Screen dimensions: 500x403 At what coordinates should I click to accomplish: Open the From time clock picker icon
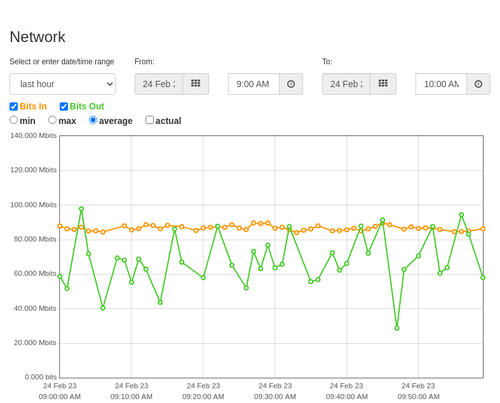(x=291, y=84)
